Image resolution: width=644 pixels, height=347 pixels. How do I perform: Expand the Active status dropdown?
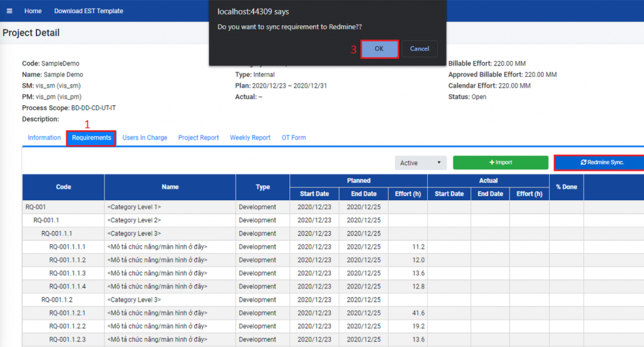pos(421,163)
